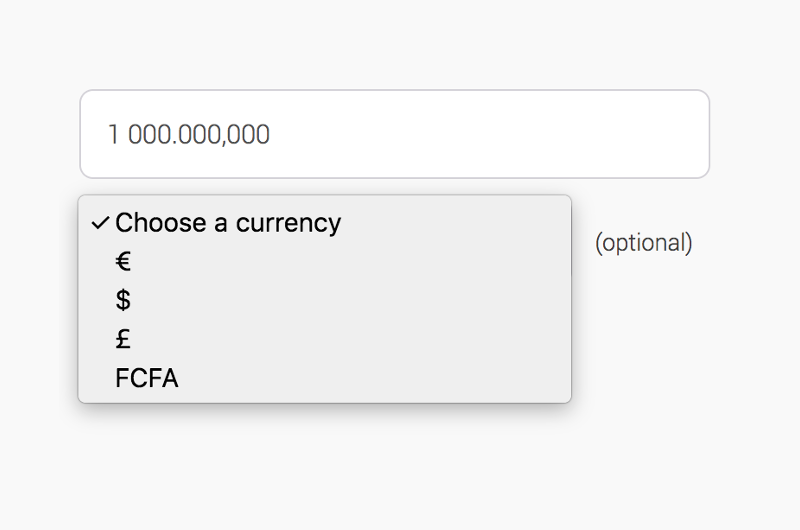Viewport: 800px width, 530px height.
Task: Pick the € symbol in the dropdown
Action: click(x=124, y=262)
